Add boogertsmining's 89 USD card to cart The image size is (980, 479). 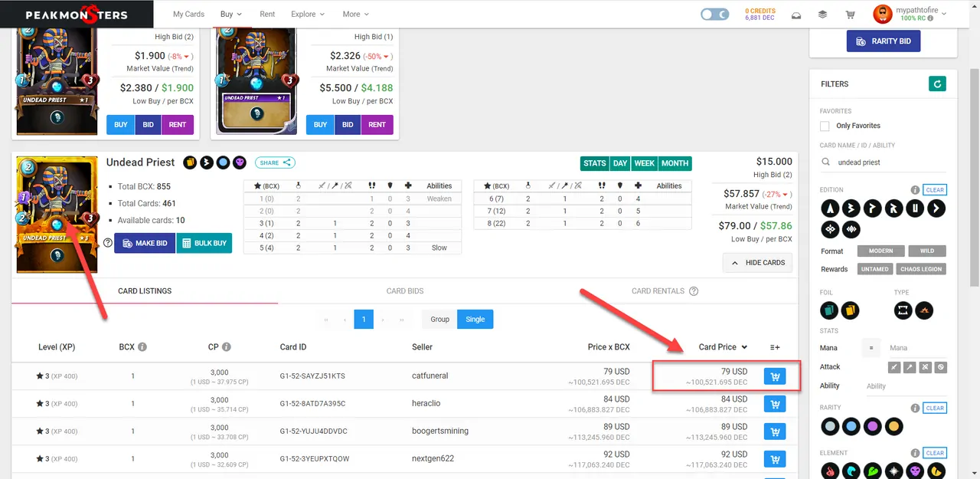[x=775, y=431]
